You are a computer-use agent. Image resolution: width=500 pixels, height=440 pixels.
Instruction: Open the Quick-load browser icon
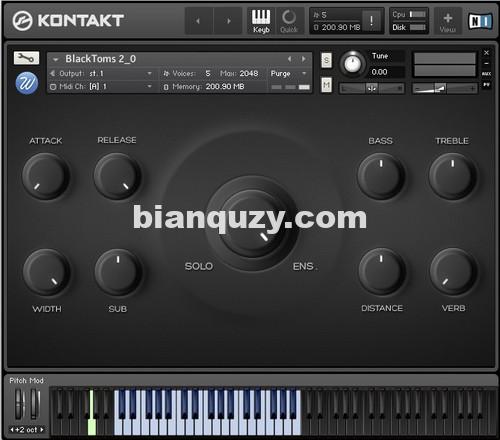289,21
